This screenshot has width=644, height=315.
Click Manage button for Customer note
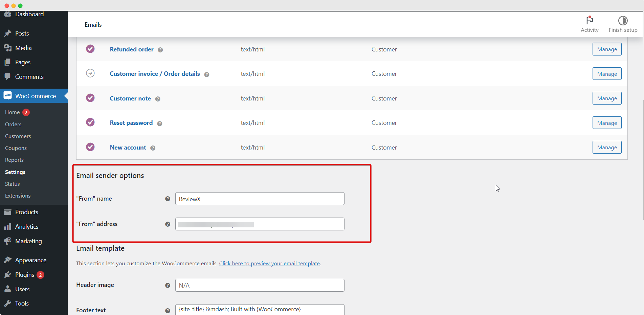(607, 98)
